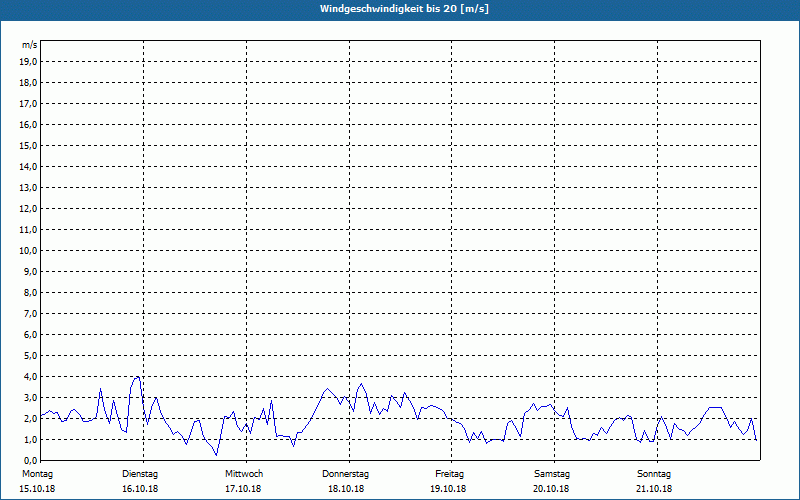The image size is (800, 500).
Task: Click the 3,0 y-axis label
Action: point(30,397)
